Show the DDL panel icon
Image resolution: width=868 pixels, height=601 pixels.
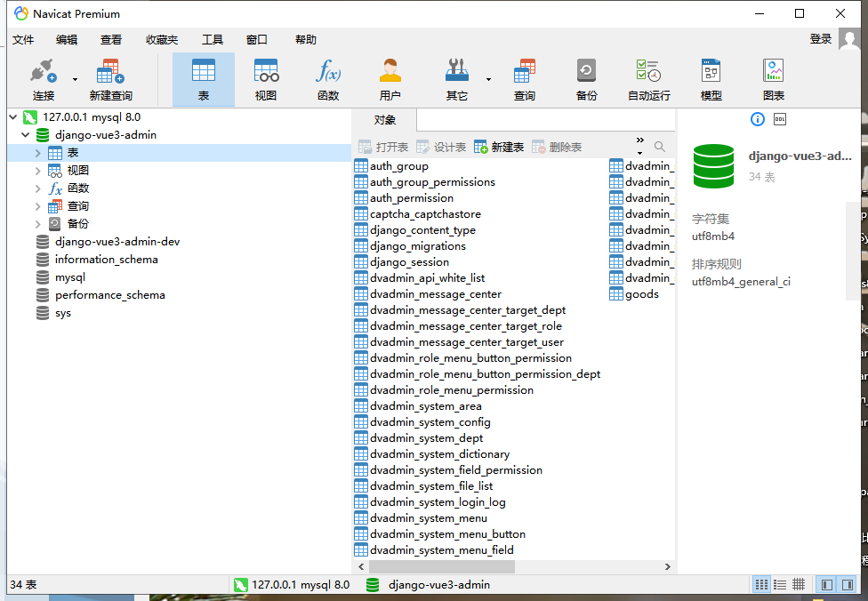(779, 119)
